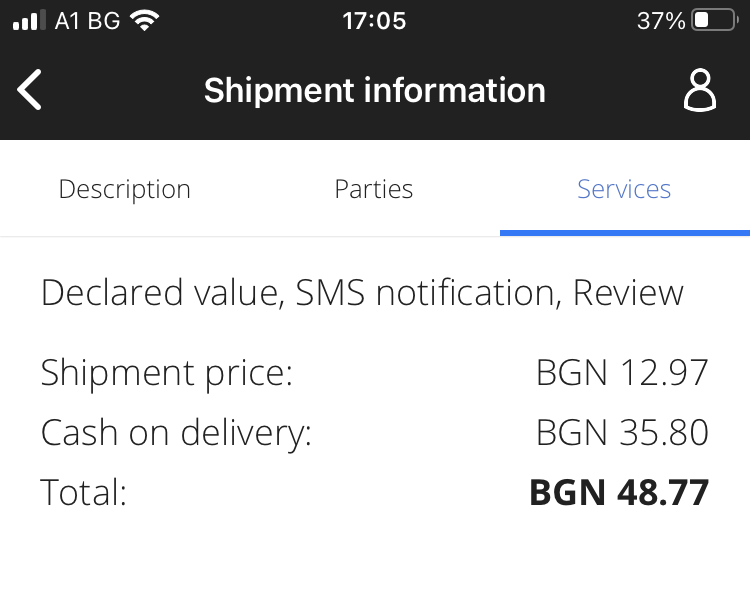Tap the Shipment information title
This screenshot has height=589, width=750.
point(375,90)
